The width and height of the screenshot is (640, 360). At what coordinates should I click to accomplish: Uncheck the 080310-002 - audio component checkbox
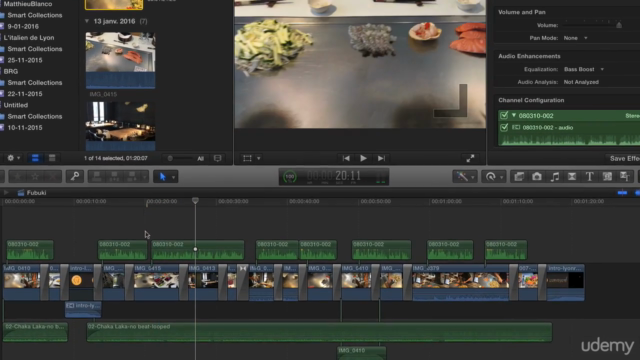(504, 127)
